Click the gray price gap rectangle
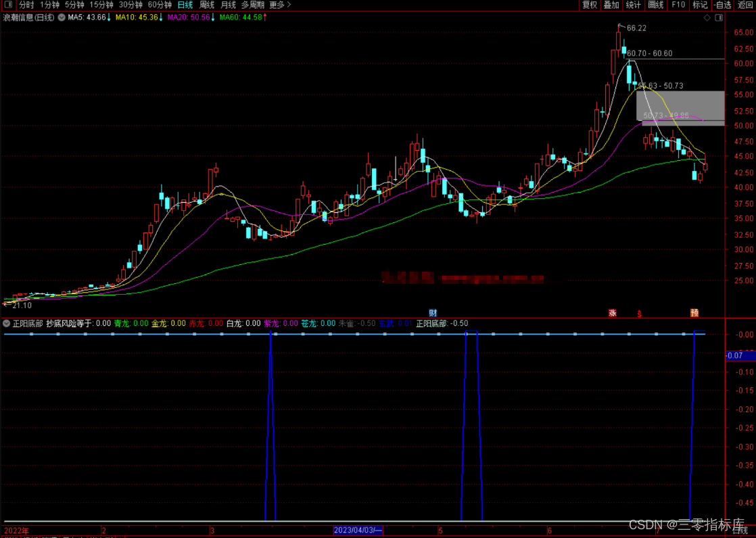Screen dimensions: 756x538 click(680, 105)
